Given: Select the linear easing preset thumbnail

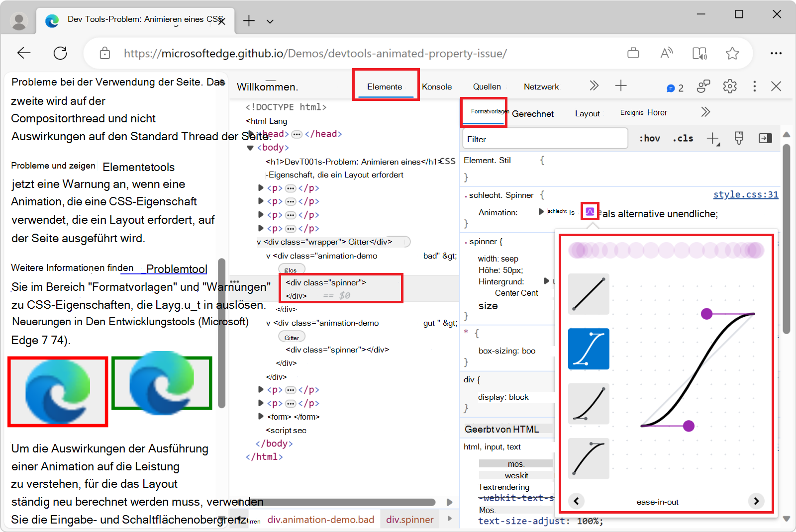Looking at the screenshot, I should click(x=589, y=294).
